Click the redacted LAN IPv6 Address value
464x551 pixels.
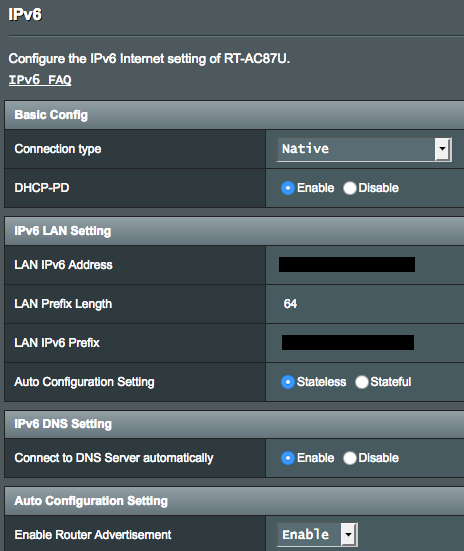pos(347,265)
